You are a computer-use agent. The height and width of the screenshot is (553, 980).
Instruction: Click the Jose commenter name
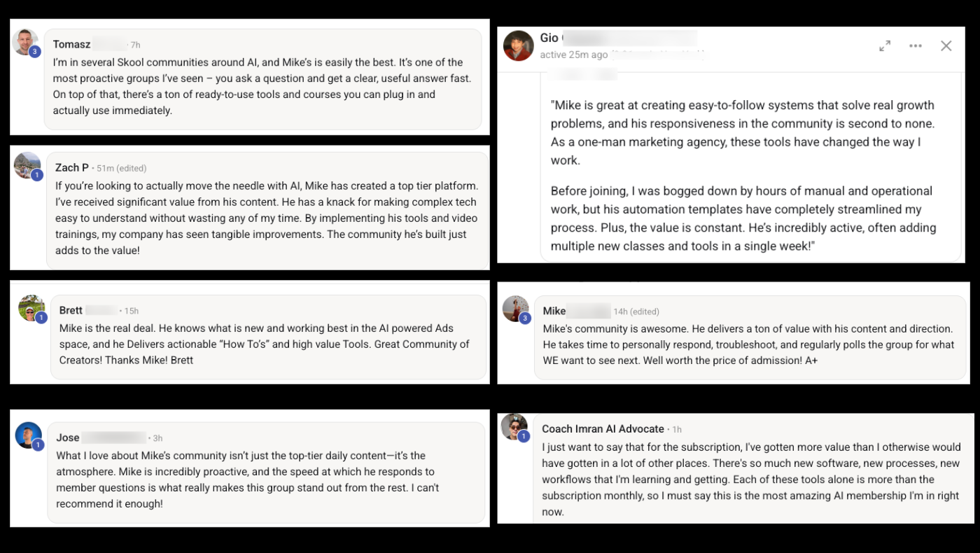coord(68,437)
